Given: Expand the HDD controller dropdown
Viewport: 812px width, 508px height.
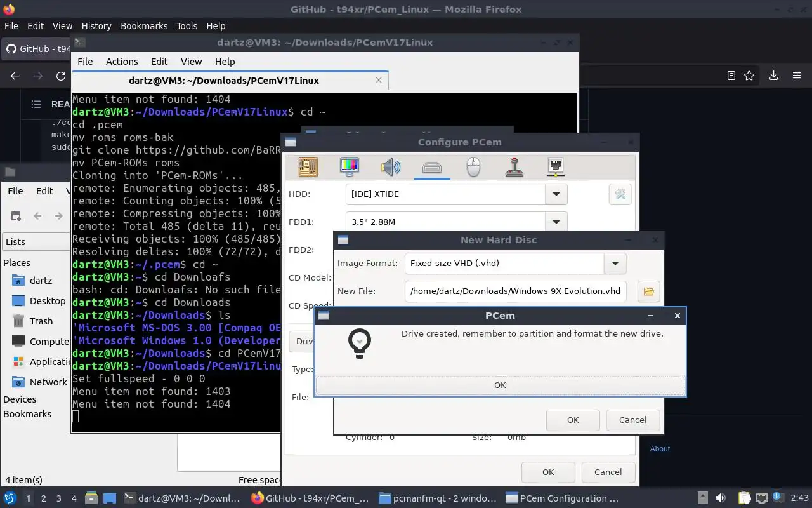Looking at the screenshot, I should (x=556, y=194).
